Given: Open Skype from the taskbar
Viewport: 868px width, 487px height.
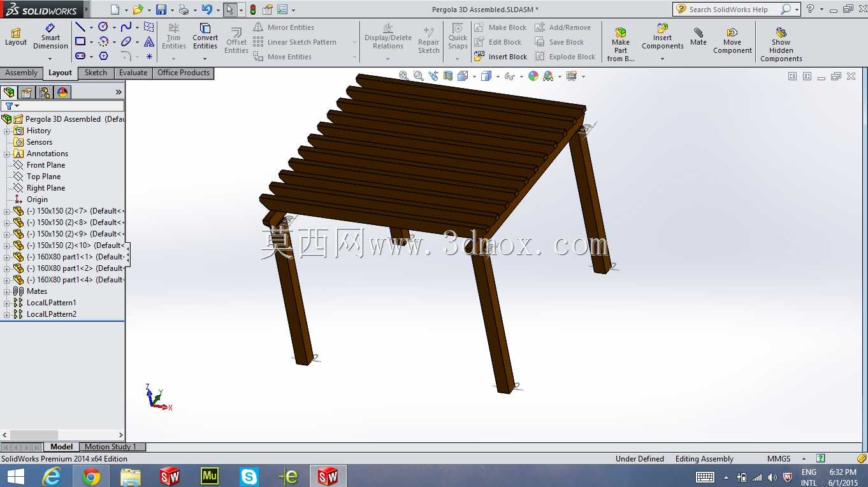Looking at the screenshot, I should pyautogui.click(x=249, y=476).
